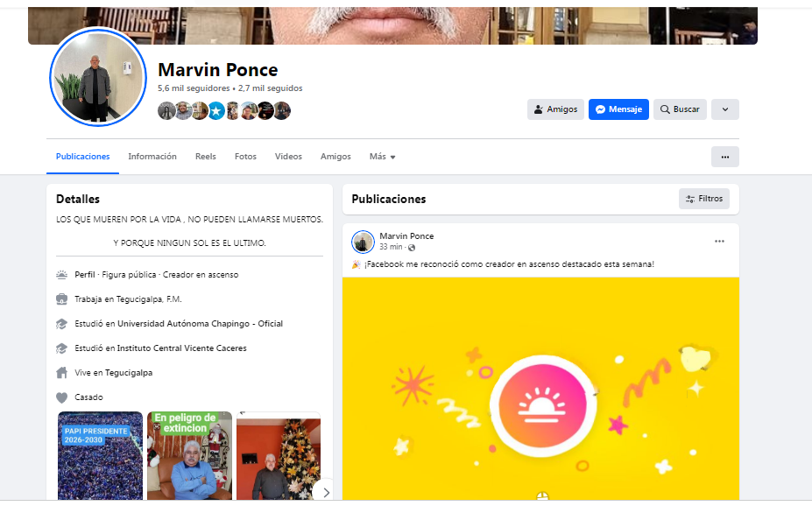The width and height of the screenshot is (812, 506).
Task: Click the blue star friend avatar
Action: 216,110
